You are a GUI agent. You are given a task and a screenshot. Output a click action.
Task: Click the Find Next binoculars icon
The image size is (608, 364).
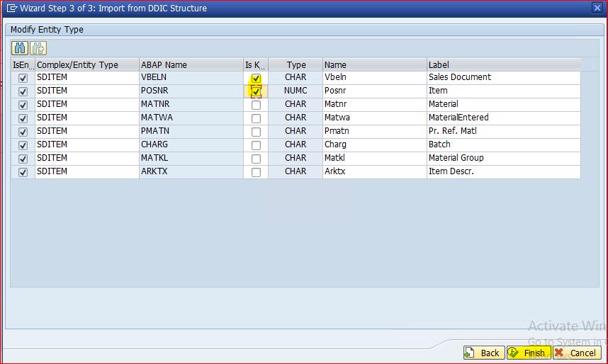pyautogui.click(x=38, y=48)
